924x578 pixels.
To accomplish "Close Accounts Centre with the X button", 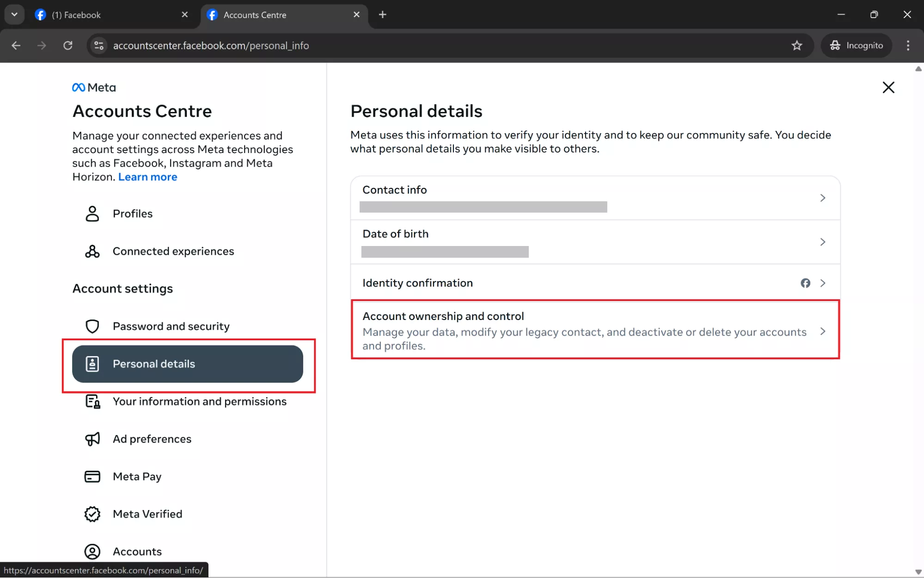I will (x=888, y=87).
